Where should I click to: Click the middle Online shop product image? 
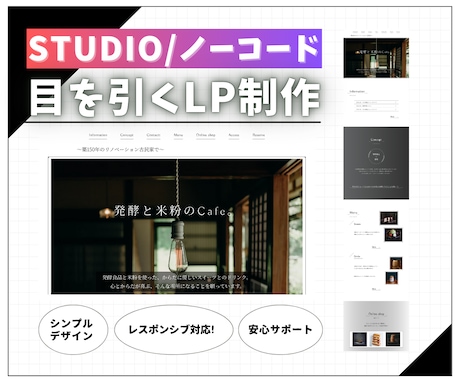[376, 339]
